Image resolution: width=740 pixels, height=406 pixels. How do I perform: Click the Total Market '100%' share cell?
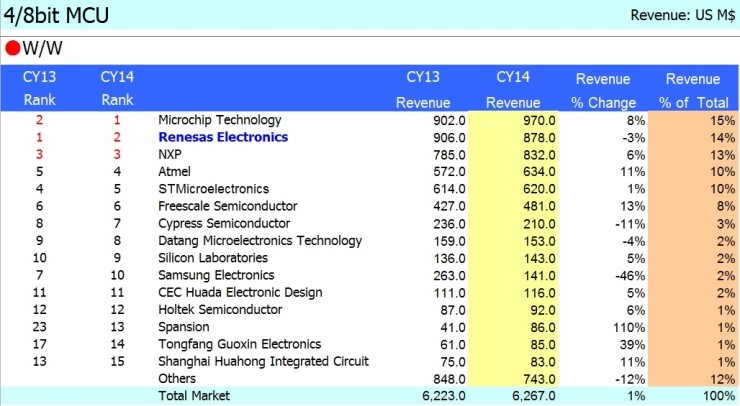(x=719, y=396)
